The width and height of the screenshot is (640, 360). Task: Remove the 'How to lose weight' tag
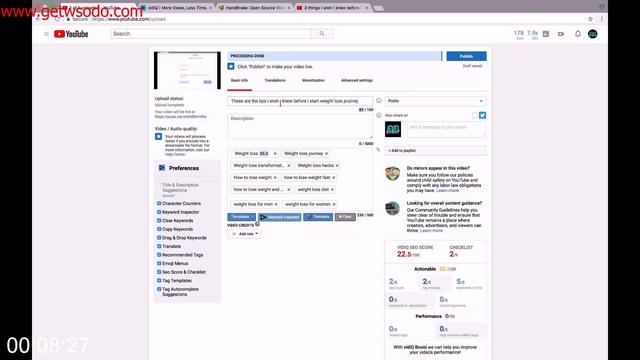(275, 178)
